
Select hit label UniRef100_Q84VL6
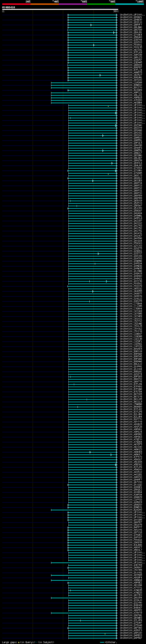tap(131, 163)
